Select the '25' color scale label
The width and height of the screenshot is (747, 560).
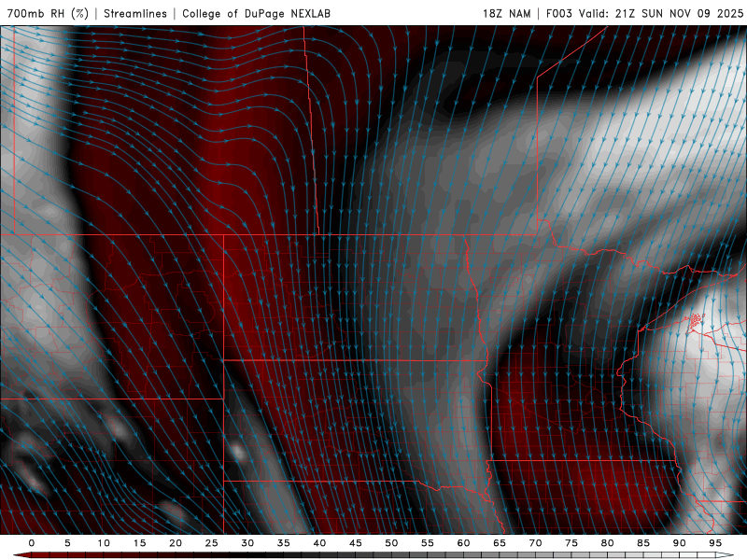pos(212,543)
